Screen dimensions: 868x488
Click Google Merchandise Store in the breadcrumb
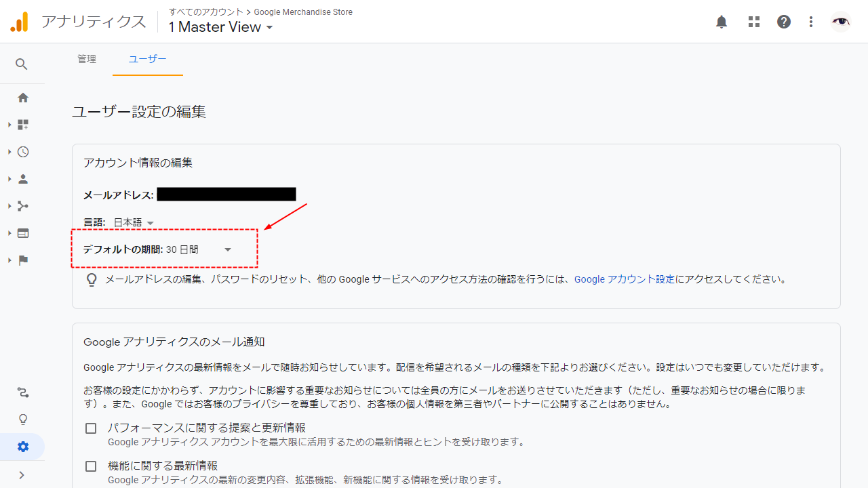pyautogui.click(x=303, y=12)
